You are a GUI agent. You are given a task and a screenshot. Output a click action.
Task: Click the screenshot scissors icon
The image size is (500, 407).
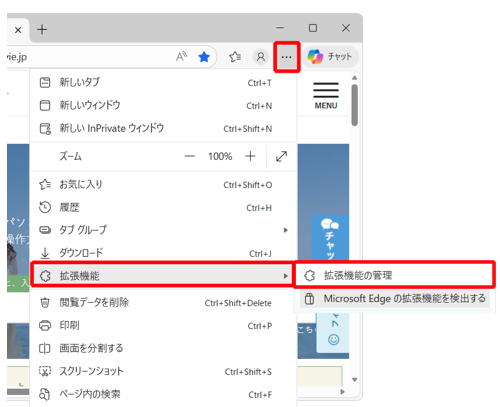[x=45, y=371]
